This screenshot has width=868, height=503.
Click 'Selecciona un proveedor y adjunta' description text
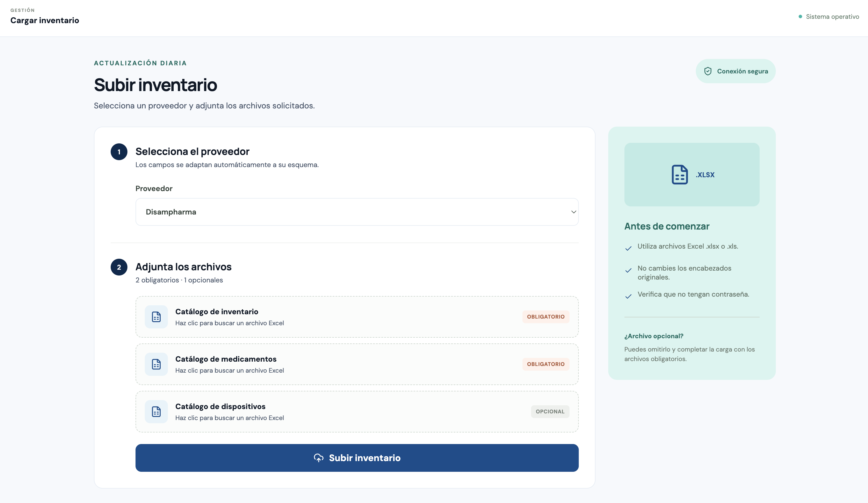(204, 106)
